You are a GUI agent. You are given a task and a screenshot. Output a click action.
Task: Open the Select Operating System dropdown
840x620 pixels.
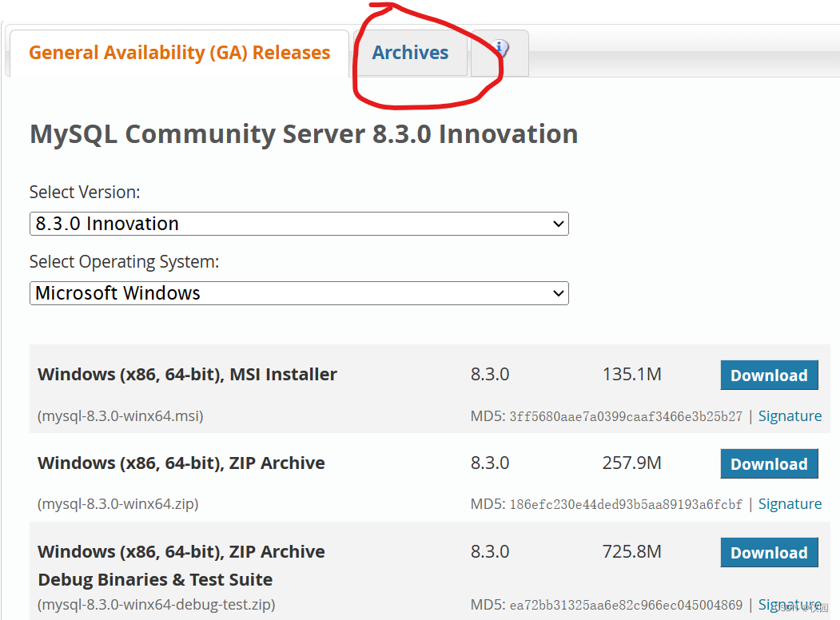(299, 293)
